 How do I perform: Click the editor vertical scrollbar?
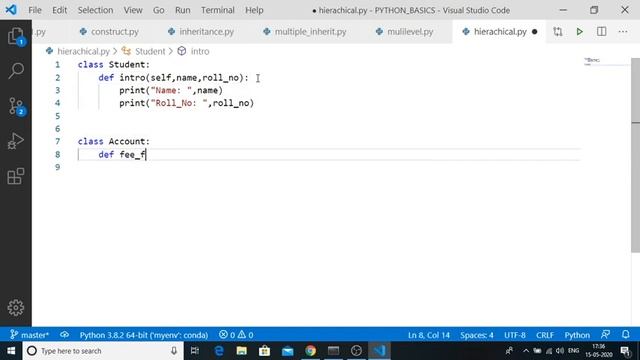[x=636, y=155]
